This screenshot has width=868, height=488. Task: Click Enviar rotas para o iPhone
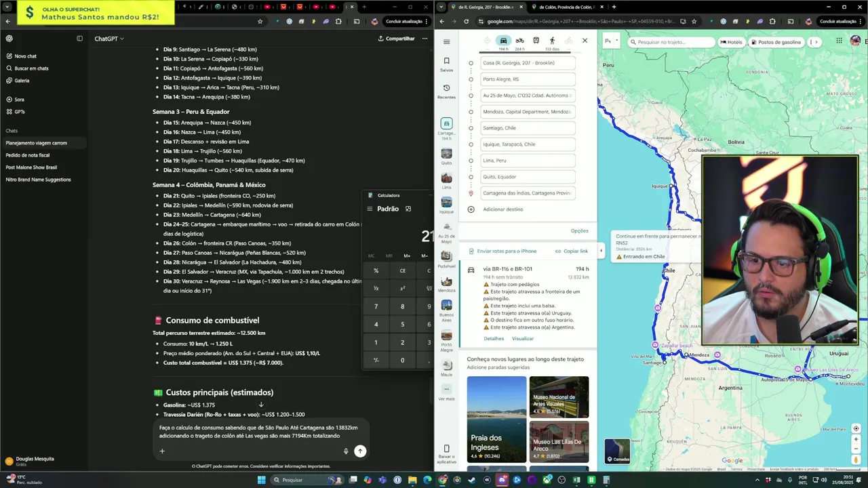(502, 251)
